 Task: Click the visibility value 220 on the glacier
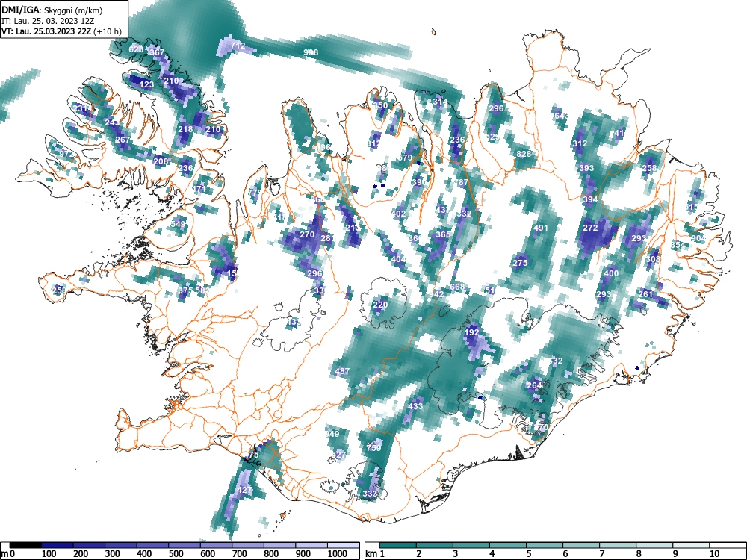tap(380, 305)
